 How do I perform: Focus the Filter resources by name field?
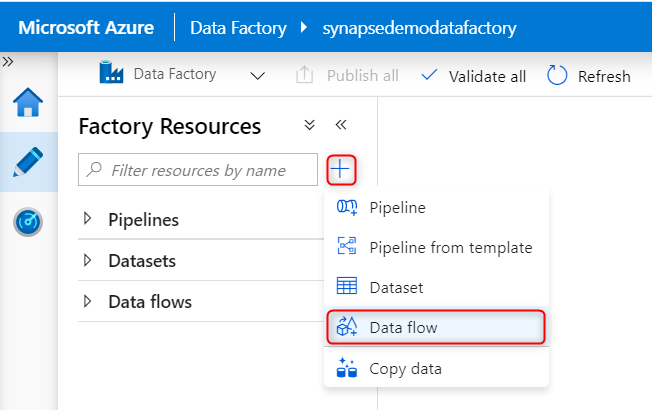[x=198, y=170]
